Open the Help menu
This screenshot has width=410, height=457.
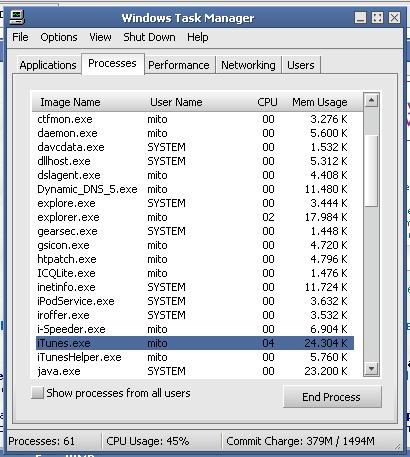(x=198, y=37)
